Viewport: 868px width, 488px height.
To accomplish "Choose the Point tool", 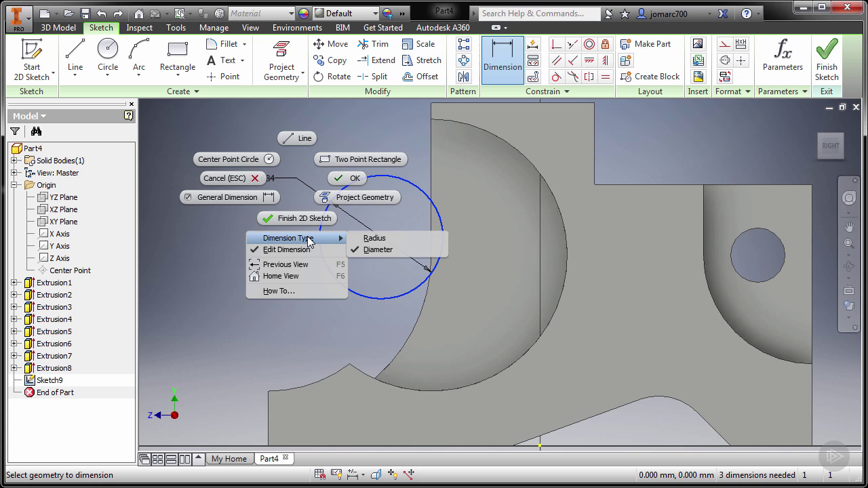I will (x=223, y=77).
